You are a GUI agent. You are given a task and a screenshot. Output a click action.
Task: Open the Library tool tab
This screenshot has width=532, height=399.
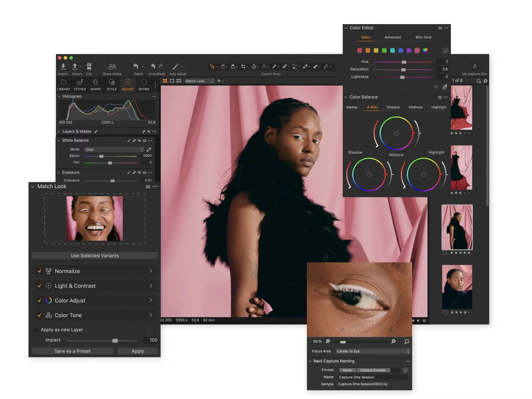(x=64, y=84)
